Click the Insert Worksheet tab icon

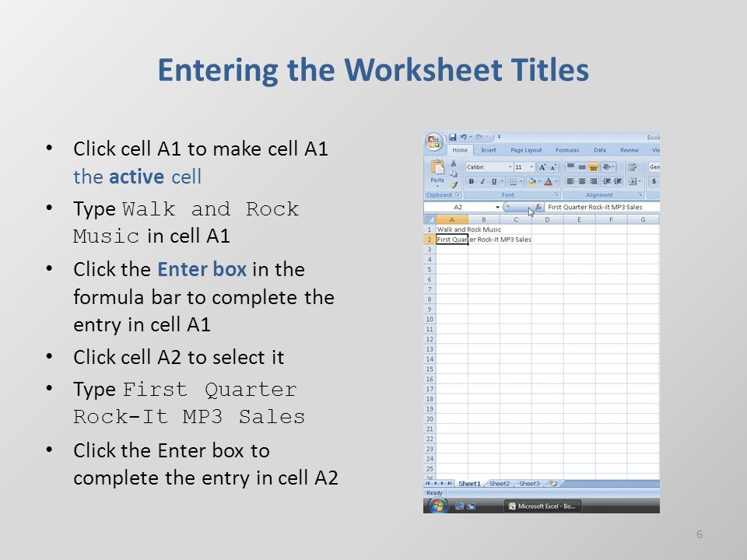pos(553,483)
